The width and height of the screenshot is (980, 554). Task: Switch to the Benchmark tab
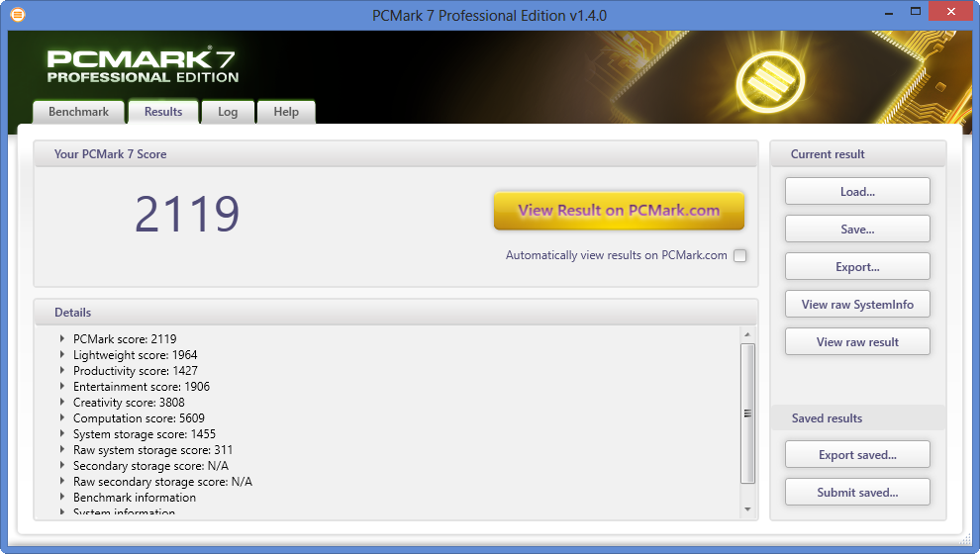coord(79,112)
